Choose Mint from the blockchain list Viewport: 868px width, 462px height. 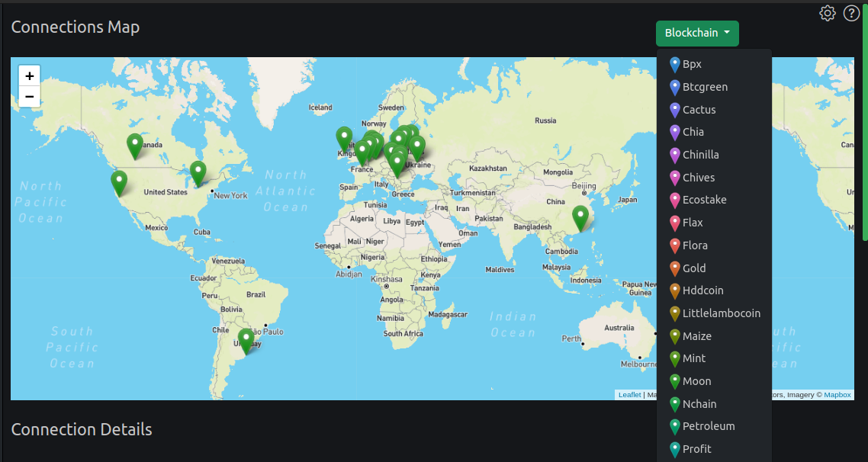coord(714,358)
